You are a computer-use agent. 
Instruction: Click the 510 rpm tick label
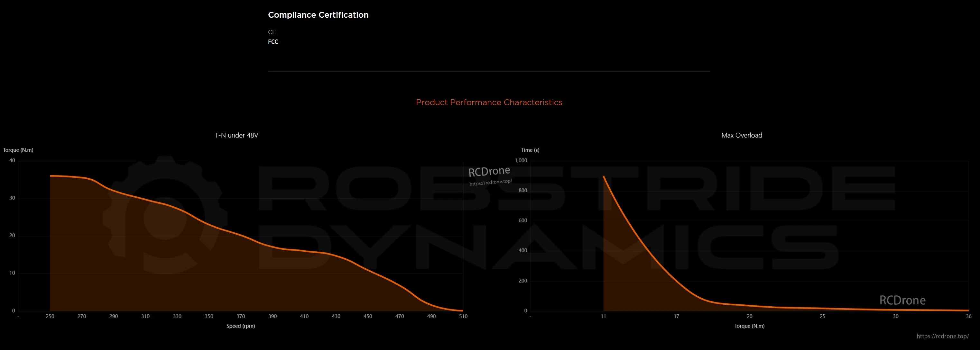(463, 316)
